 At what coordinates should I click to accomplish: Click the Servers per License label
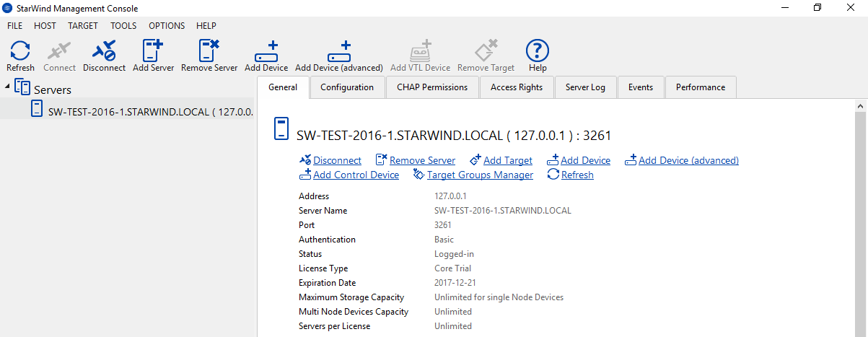click(335, 326)
